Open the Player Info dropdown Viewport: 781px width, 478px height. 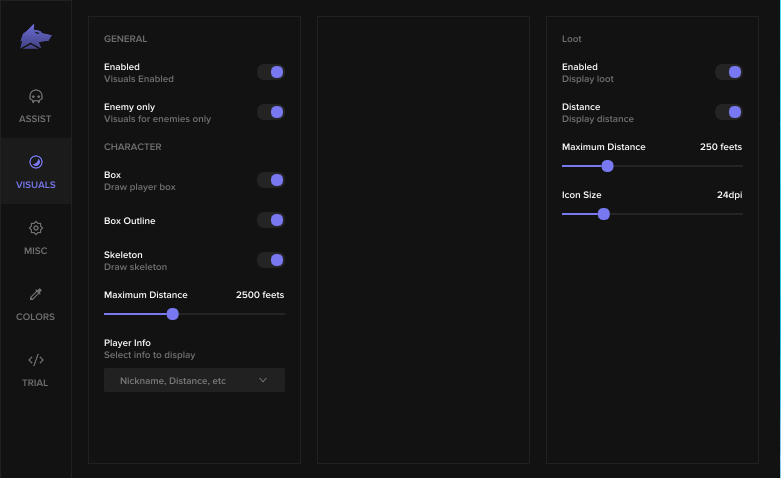pos(194,380)
